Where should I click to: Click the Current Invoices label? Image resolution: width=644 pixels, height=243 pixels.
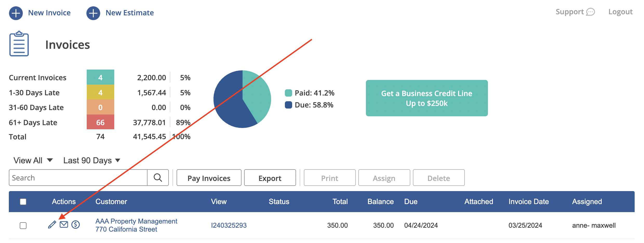pos(38,78)
